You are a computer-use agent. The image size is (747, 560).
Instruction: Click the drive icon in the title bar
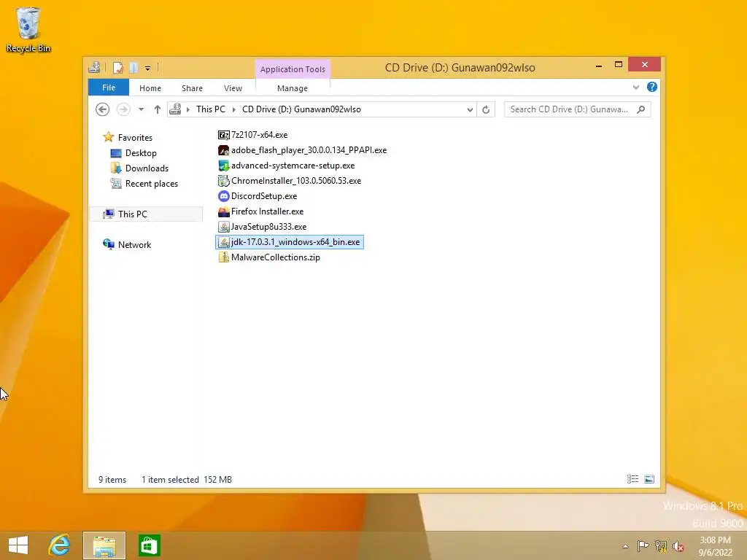pyautogui.click(x=94, y=68)
